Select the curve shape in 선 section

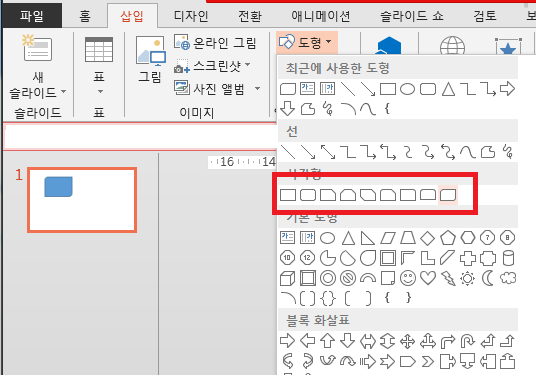(468, 152)
